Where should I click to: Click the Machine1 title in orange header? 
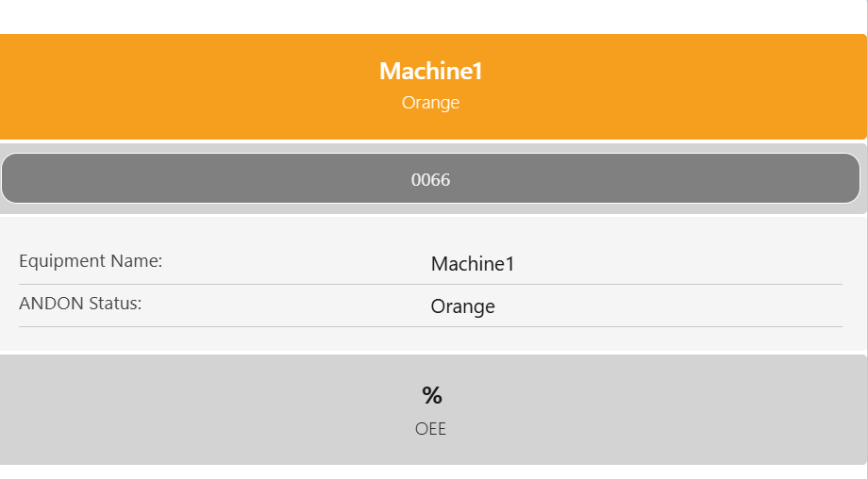pyautogui.click(x=430, y=71)
